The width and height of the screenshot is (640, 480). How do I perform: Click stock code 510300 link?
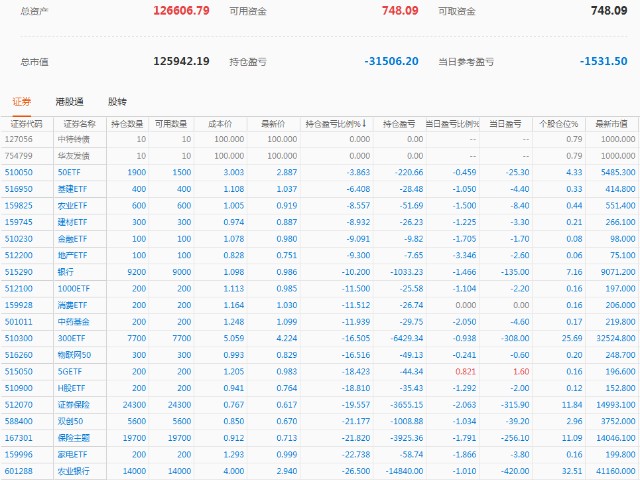(x=19, y=337)
